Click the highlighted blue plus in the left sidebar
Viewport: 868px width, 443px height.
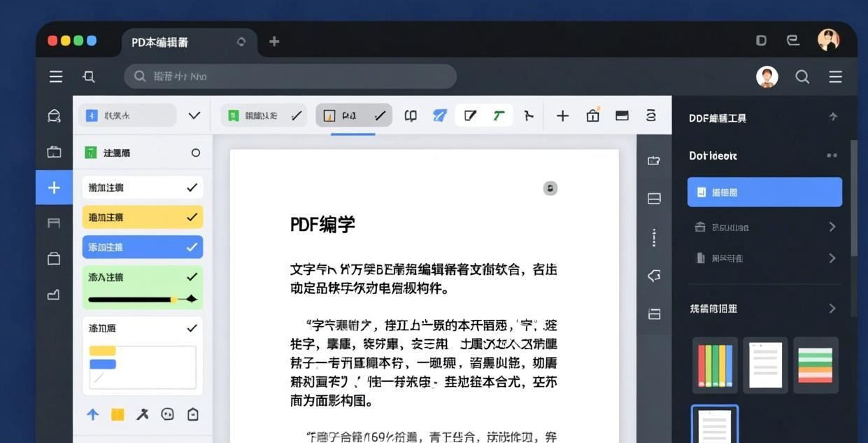pyautogui.click(x=54, y=188)
